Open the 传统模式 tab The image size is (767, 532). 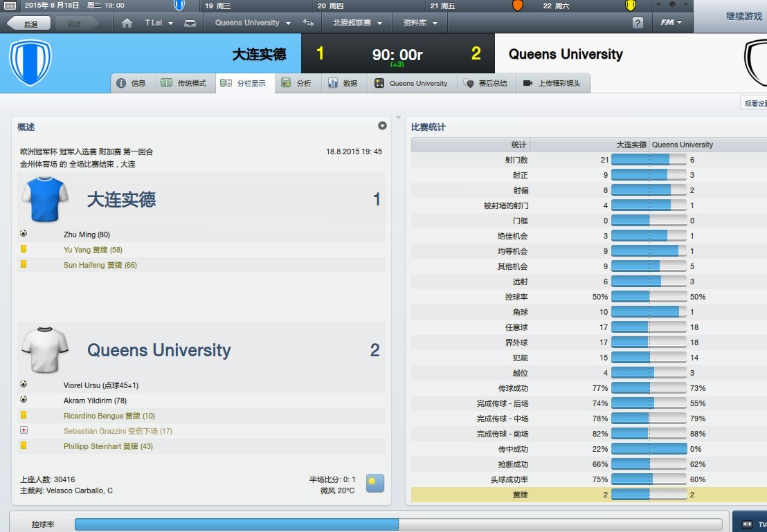[184, 83]
